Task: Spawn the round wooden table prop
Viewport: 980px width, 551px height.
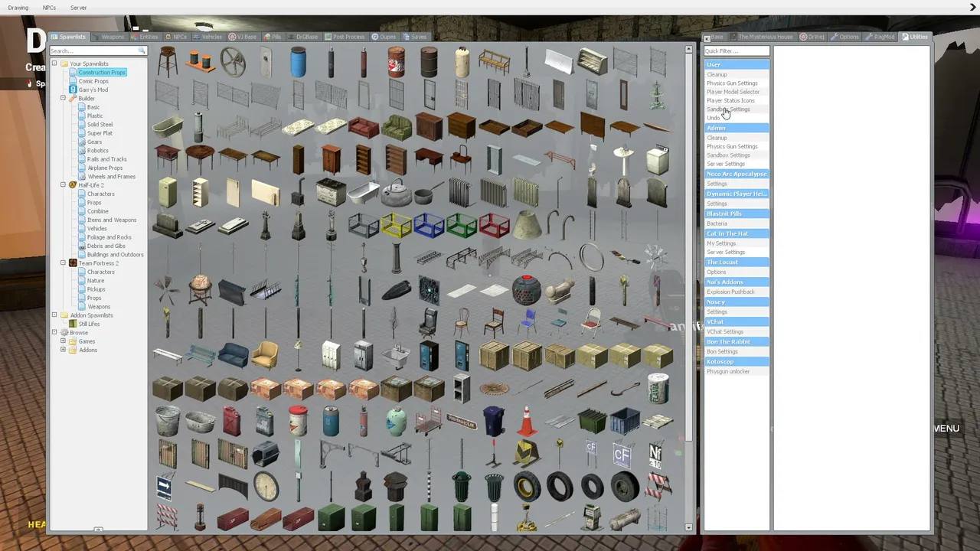Action: (x=200, y=159)
